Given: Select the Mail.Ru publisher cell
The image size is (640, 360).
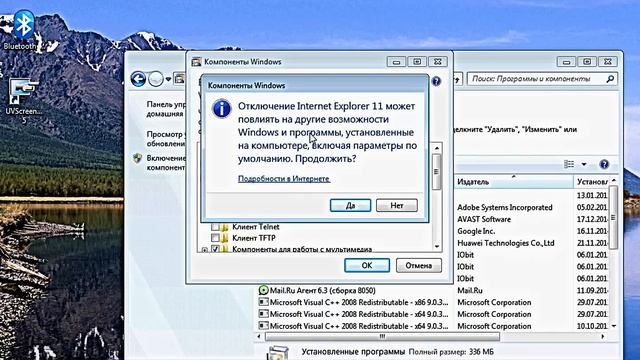Looking at the screenshot, I should pos(469,290).
